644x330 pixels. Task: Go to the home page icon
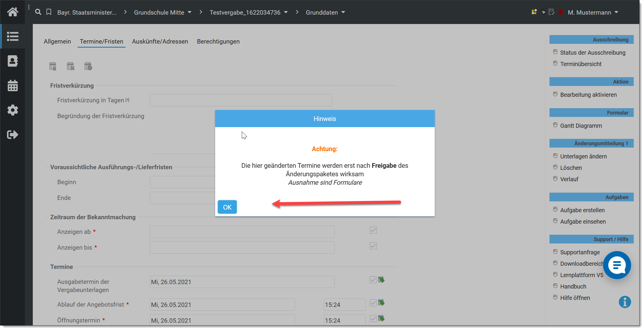click(x=13, y=12)
